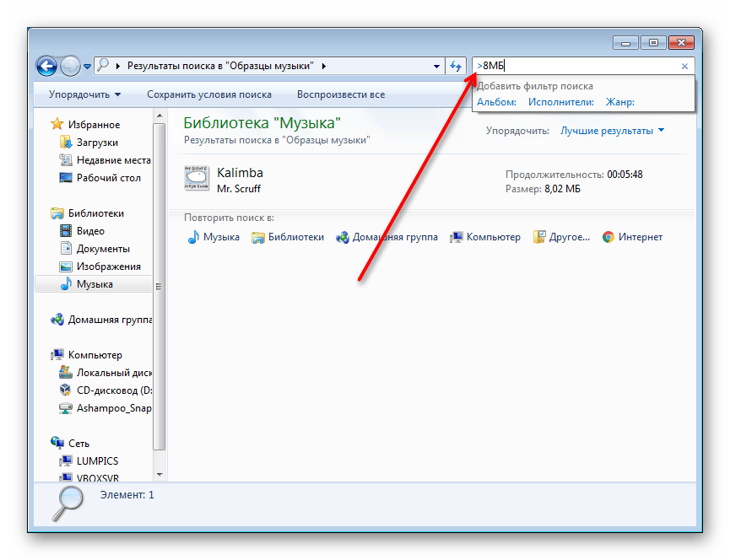Repeat search in Компьютер
730x560 pixels.
485,237
